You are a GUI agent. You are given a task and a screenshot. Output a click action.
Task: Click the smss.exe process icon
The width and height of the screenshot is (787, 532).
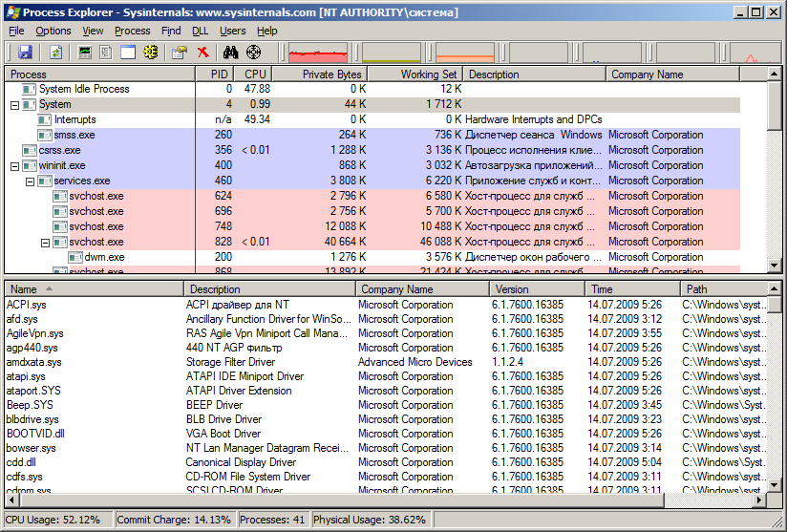pyautogui.click(x=45, y=135)
